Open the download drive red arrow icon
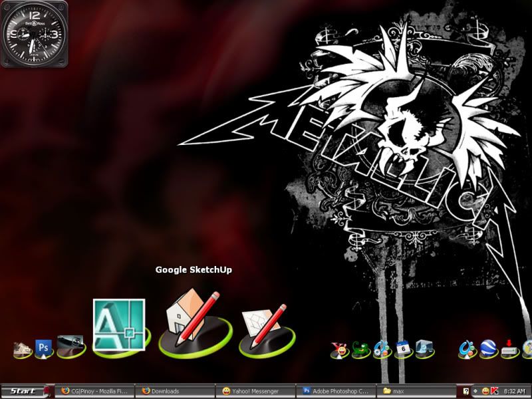 click(x=509, y=349)
